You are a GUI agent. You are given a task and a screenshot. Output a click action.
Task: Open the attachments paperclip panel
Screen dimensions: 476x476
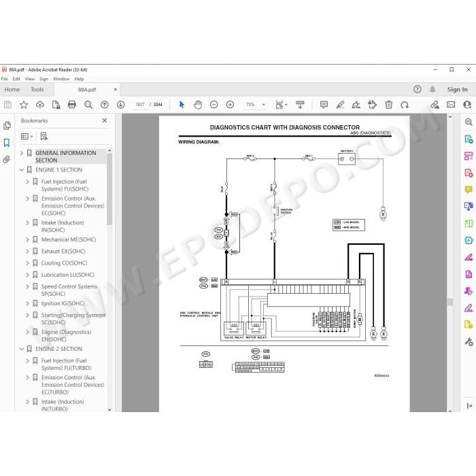(x=7, y=159)
